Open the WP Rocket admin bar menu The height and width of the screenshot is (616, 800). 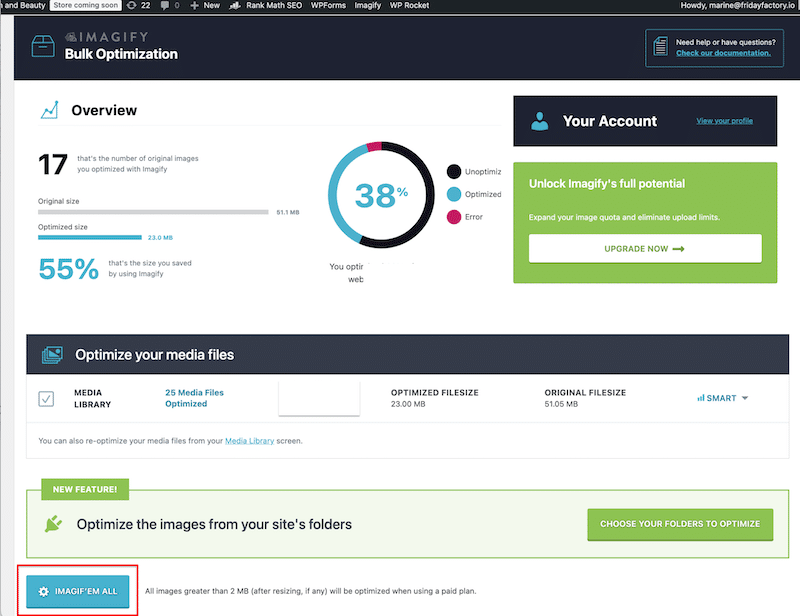click(409, 5)
